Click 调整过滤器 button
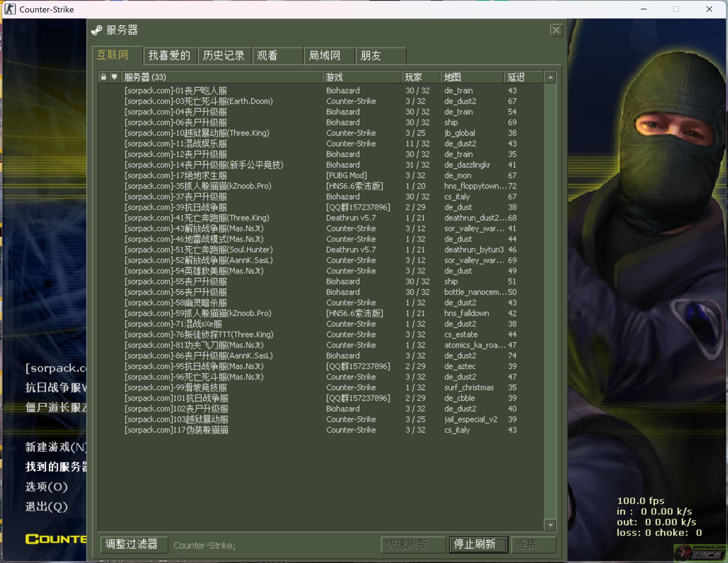The image size is (728, 563). [x=134, y=544]
